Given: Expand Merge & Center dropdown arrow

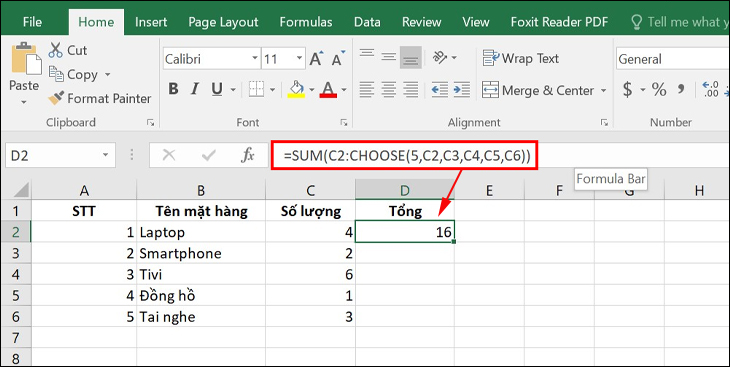Looking at the screenshot, I should pyautogui.click(x=604, y=90).
